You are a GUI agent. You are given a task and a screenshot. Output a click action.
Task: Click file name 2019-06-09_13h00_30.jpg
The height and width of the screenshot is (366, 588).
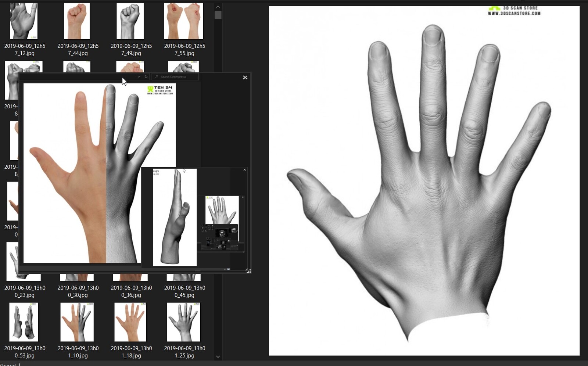[78, 291]
